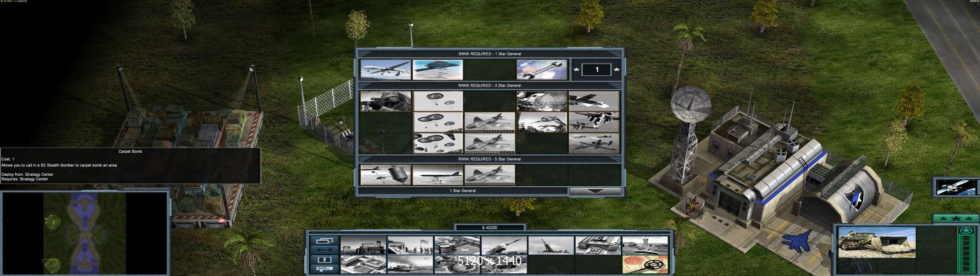Select the upper bomber plane icon under 3 Star General

[490, 122]
